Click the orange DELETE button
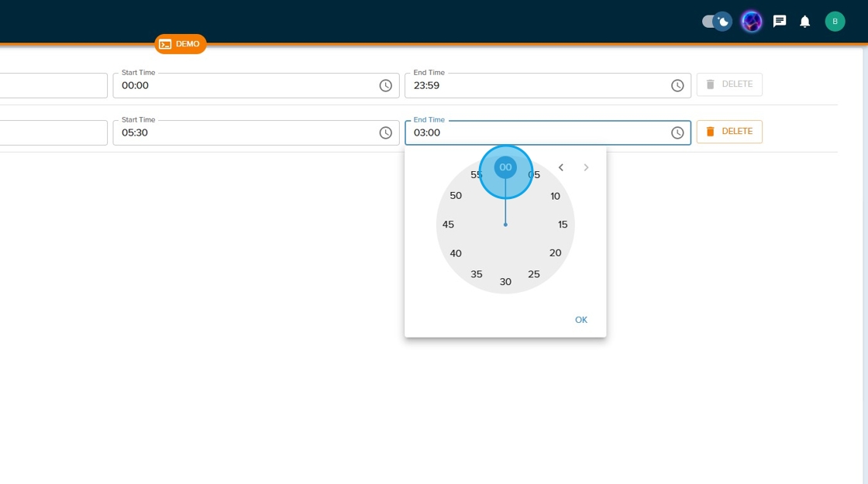The image size is (868, 484). [x=728, y=132]
